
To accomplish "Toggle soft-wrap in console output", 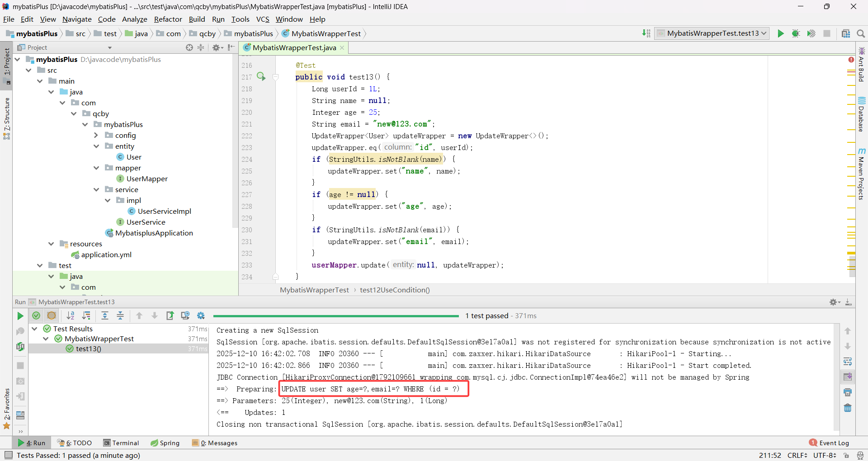I will pyautogui.click(x=848, y=362).
